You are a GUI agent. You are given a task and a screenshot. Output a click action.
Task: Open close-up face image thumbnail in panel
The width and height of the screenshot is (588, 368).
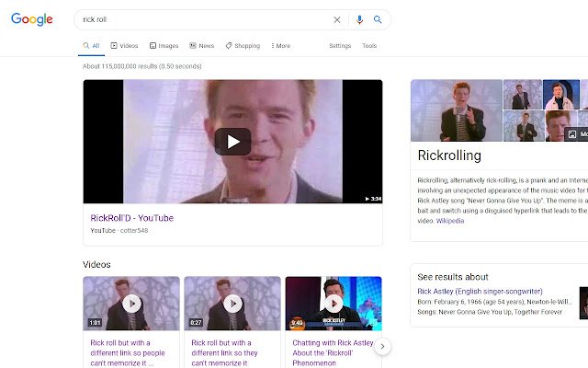coord(560,126)
